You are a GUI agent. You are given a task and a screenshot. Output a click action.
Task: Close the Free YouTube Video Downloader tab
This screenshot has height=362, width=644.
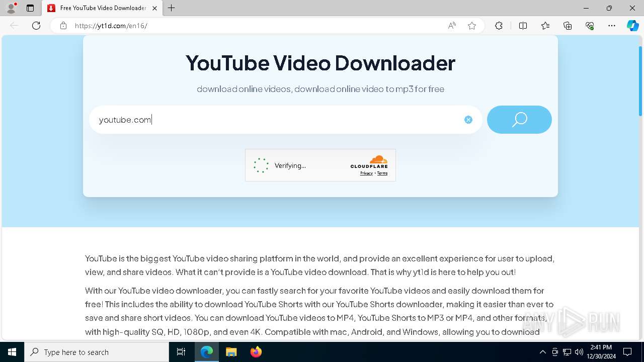click(x=154, y=8)
